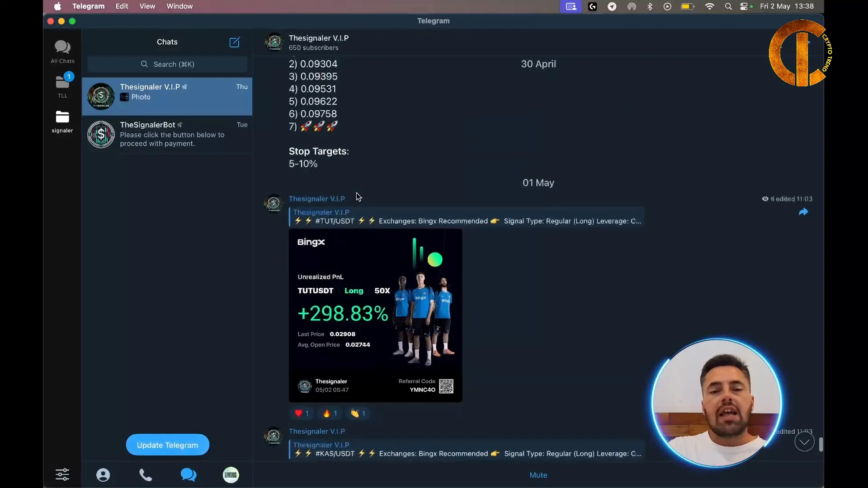Open the Bluetooth menu bar icon
This screenshot has height=488, width=868.
tap(650, 6)
